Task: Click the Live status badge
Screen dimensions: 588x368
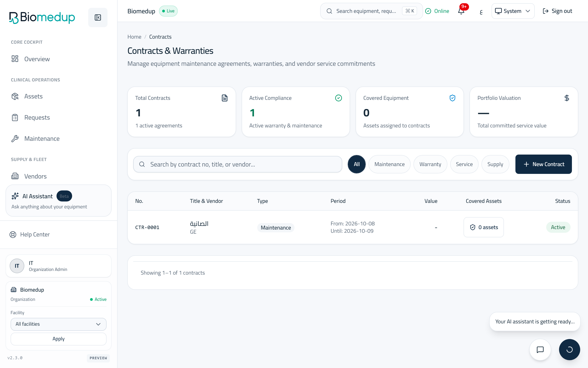Action: click(168, 11)
